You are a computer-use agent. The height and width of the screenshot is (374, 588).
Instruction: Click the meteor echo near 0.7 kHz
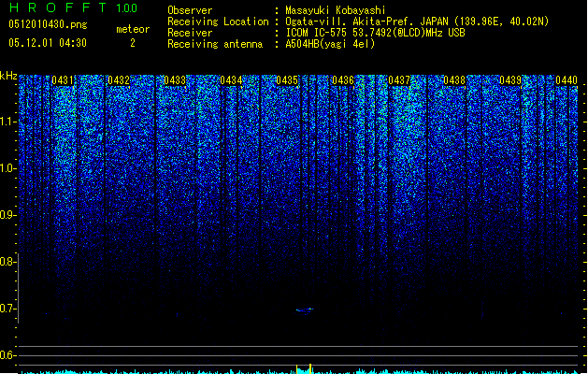pos(304,309)
